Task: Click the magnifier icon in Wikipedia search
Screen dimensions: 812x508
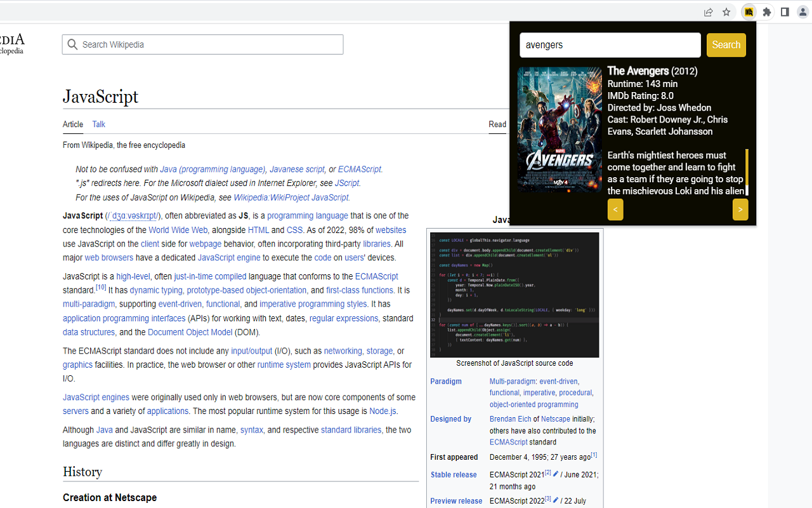Action: [72, 44]
